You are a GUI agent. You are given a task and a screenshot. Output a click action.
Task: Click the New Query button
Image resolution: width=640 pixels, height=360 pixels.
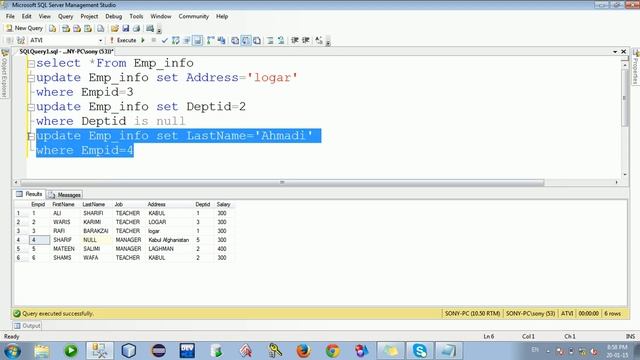[x=24, y=28]
